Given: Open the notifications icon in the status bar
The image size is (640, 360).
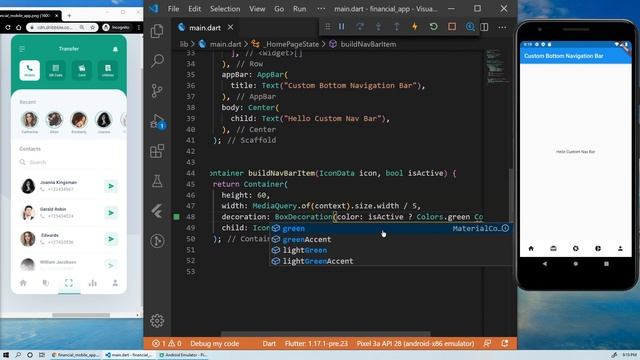Looking at the screenshot, I should pos(505,344).
